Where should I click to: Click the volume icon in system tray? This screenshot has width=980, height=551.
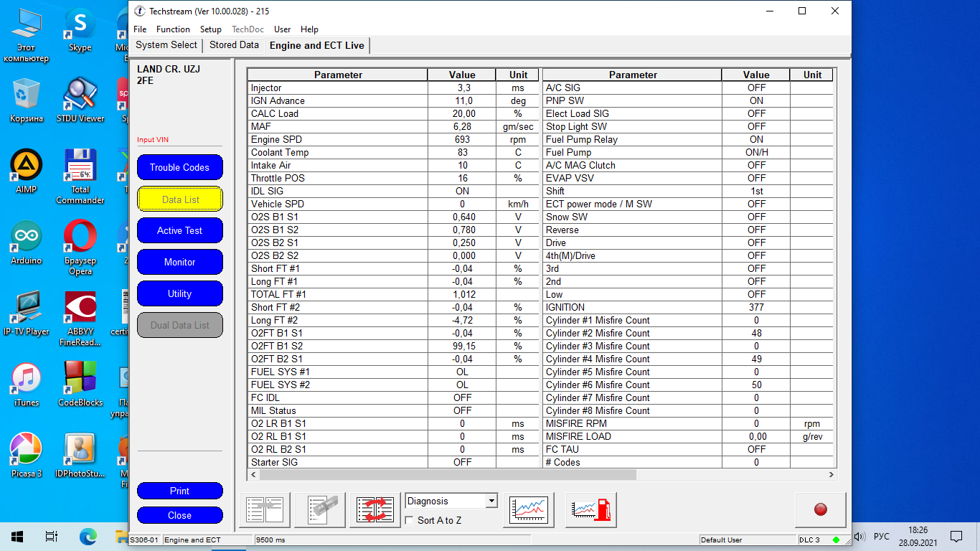point(860,536)
